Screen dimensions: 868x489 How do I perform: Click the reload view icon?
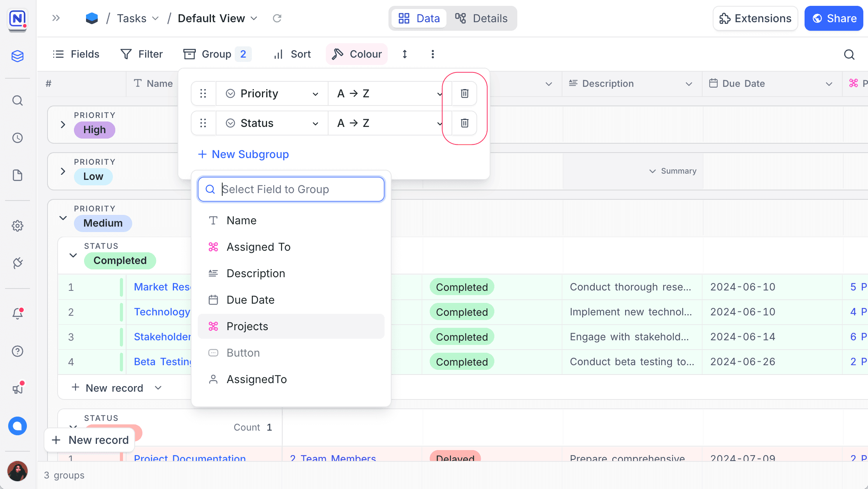277,18
